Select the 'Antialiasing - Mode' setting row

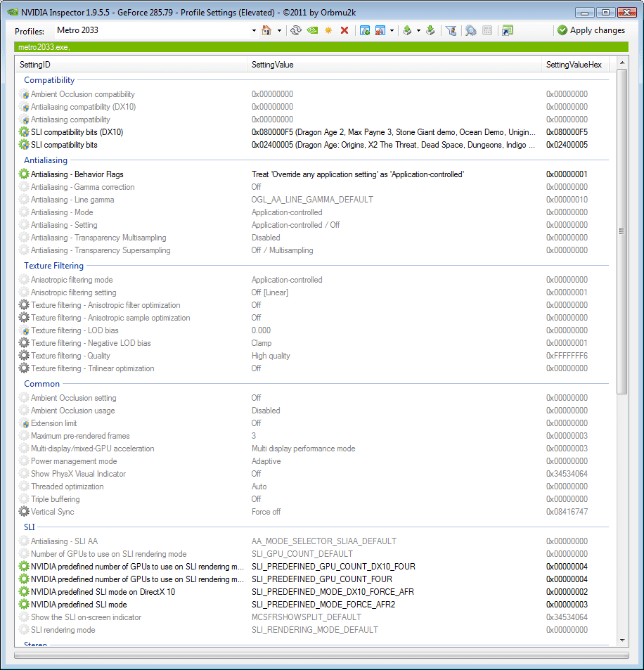click(x=314, y=212)
